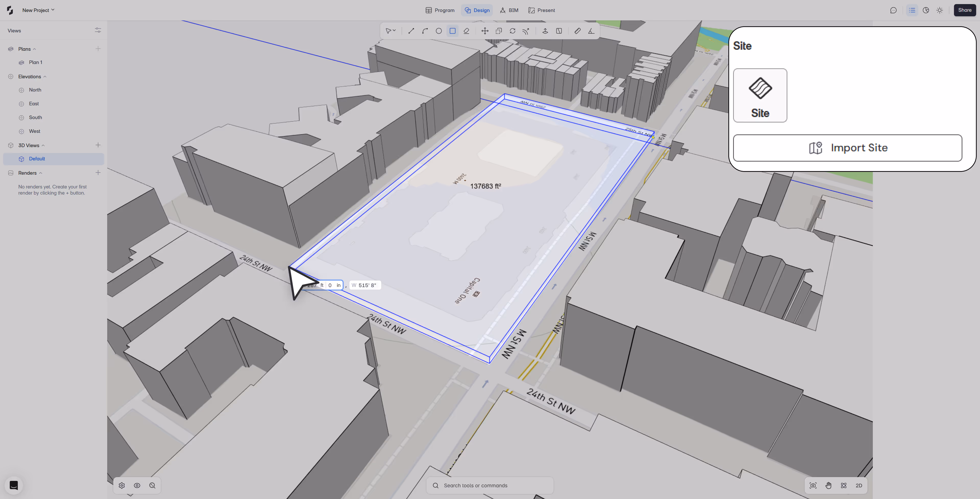
Task: Select the Default 3D view
Action: [53, 159]
